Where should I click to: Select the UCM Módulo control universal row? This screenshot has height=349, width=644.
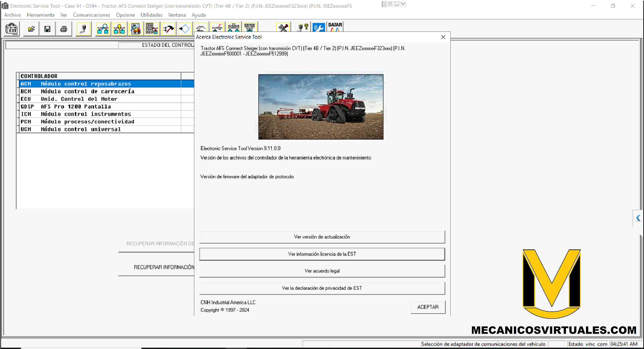(107, 129)
